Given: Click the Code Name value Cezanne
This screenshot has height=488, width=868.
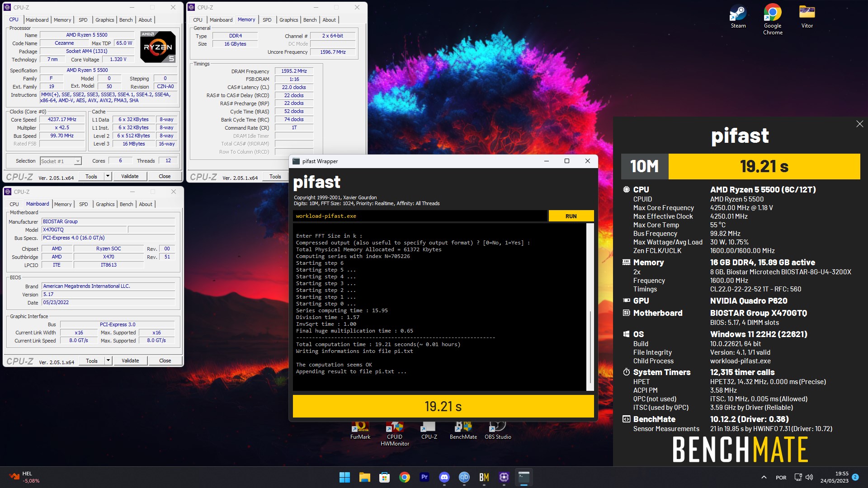Looking at the screenshot, I should (64, 43).
